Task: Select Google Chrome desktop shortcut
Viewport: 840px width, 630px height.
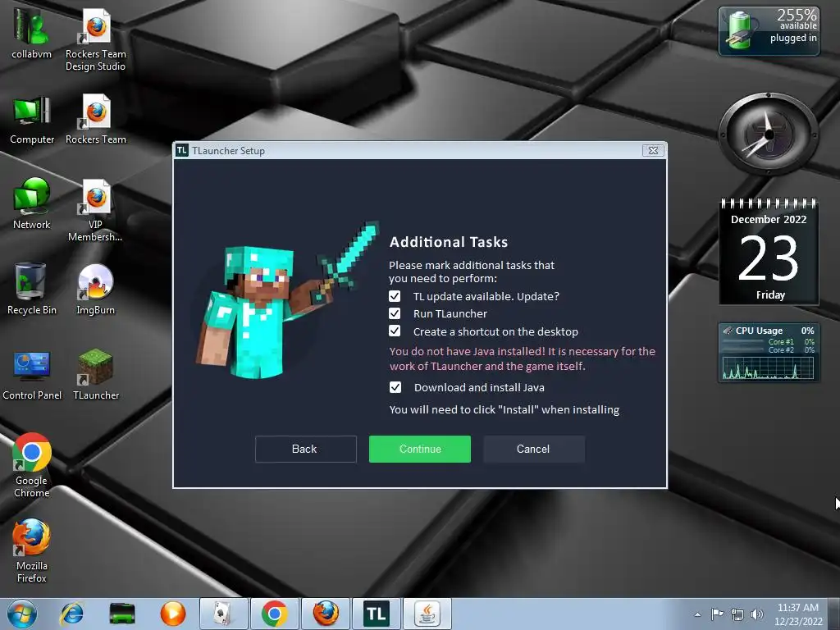Action: [32, 465]
